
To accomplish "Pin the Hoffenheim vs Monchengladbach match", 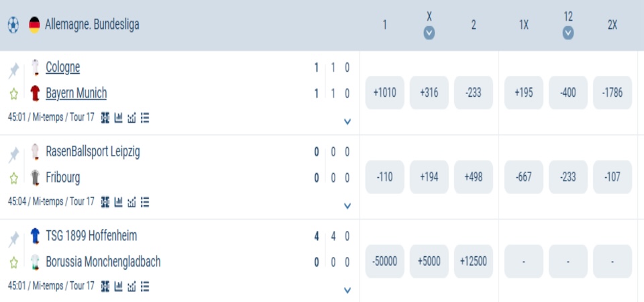I will click(13, 239).
